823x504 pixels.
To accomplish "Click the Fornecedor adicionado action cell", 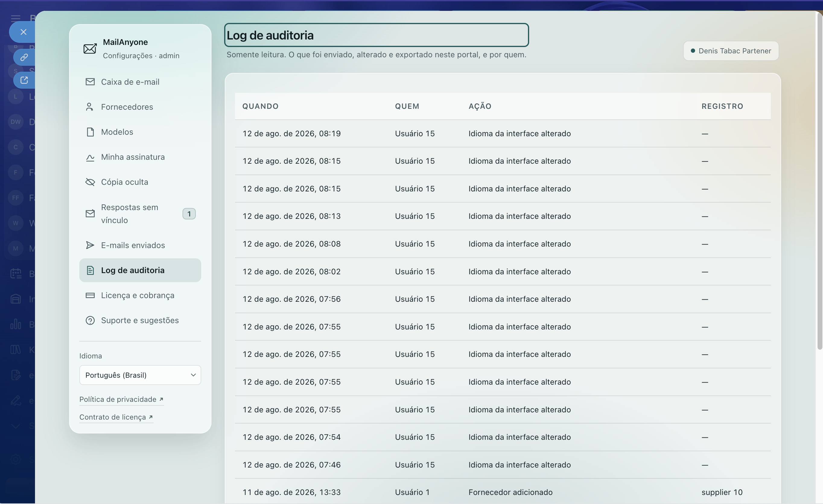I will pyautogui.click(x=510, y=492).
